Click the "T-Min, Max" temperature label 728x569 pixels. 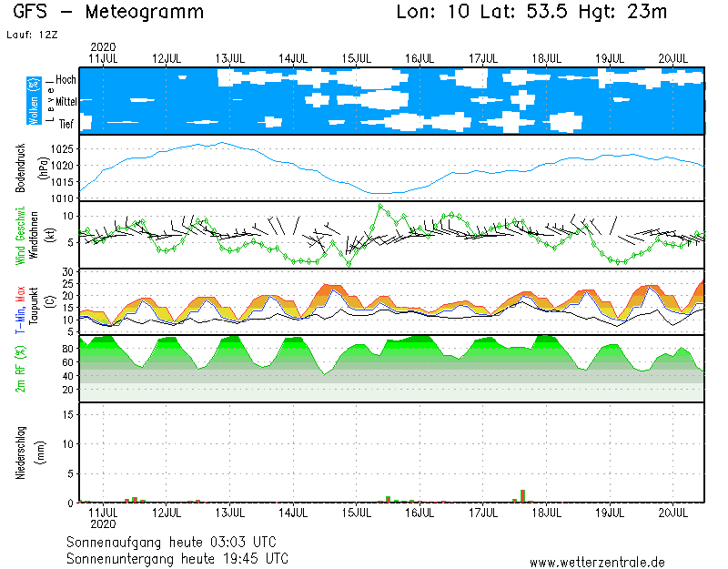click(x=20, y=310)
